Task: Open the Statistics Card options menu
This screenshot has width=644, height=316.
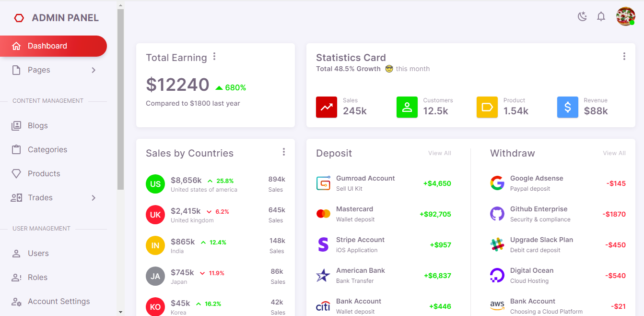Action: [624, 57]
